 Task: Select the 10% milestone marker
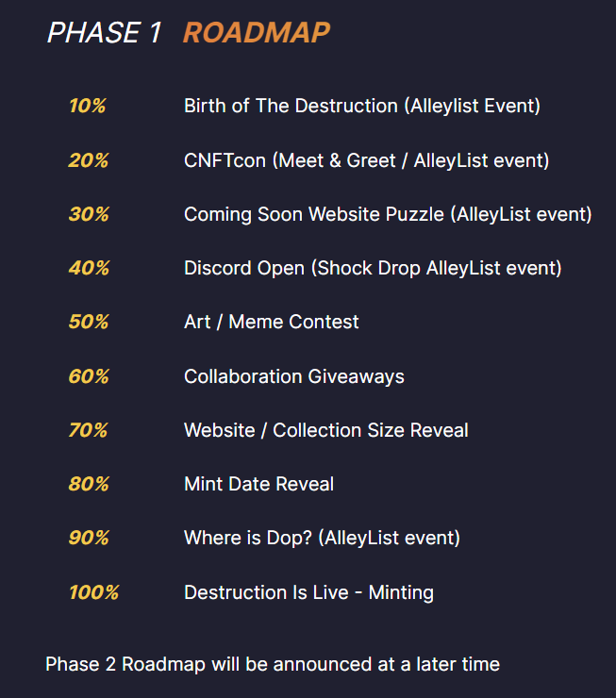point(87,106)
